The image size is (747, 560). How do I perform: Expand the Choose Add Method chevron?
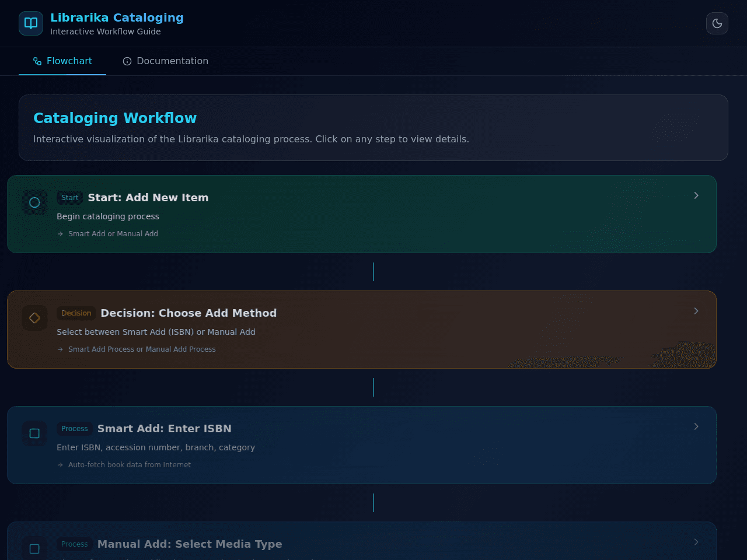pyautogui.click(x=696, y=311)
